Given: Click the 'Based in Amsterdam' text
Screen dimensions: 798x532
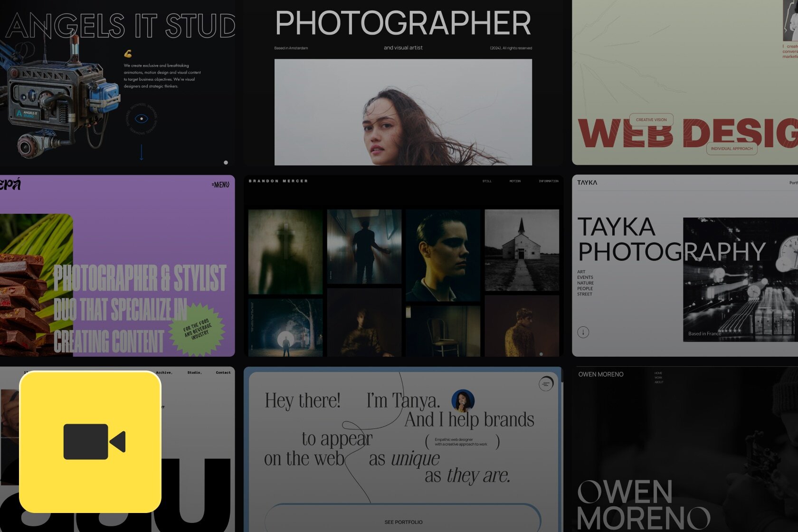Looking at the screenshot, I should coord(291,48).
